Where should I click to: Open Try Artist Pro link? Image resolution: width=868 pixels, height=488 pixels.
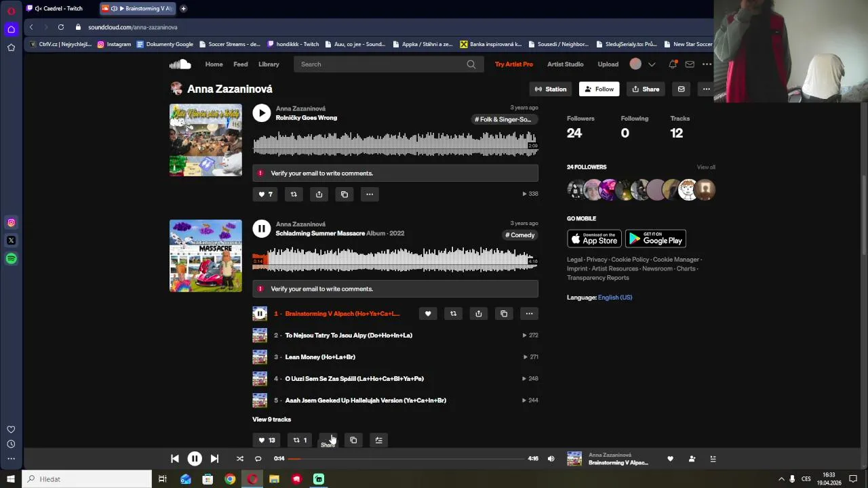(514, 64)
